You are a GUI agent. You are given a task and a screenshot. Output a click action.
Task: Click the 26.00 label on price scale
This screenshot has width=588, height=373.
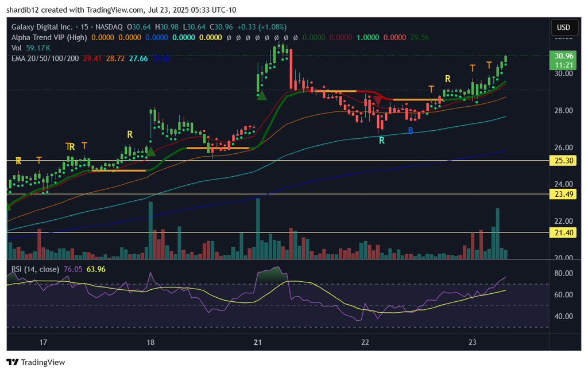click(564, 147)
